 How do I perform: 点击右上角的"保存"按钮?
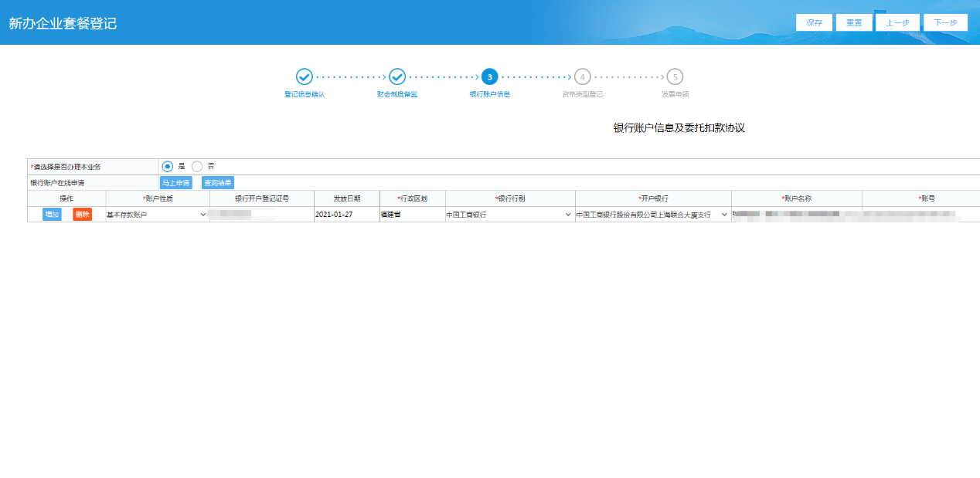[814, 22]
